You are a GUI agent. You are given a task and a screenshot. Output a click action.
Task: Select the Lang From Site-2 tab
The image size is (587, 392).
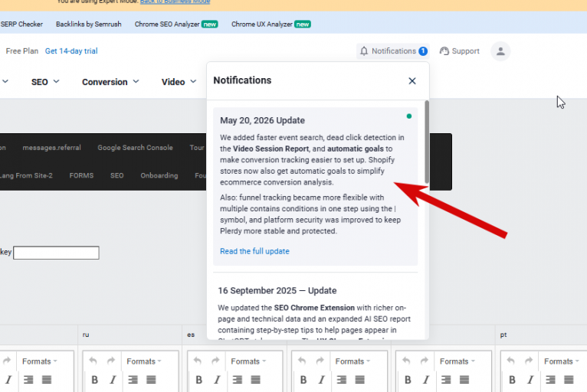26,175
